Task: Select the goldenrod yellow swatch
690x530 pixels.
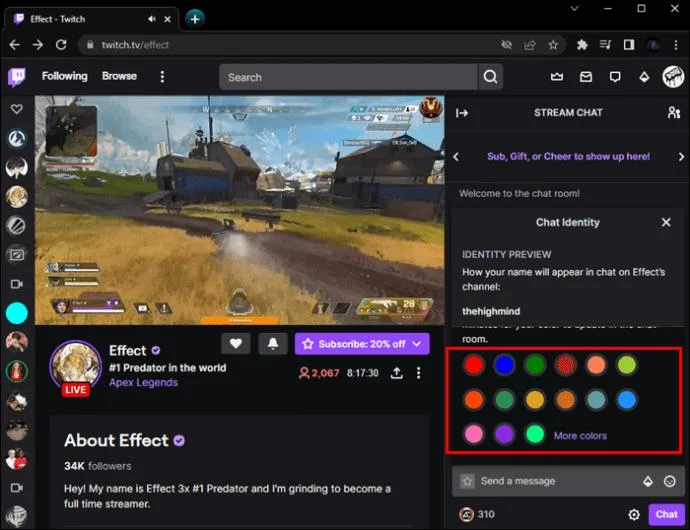Action: click(x=535, y=400)
